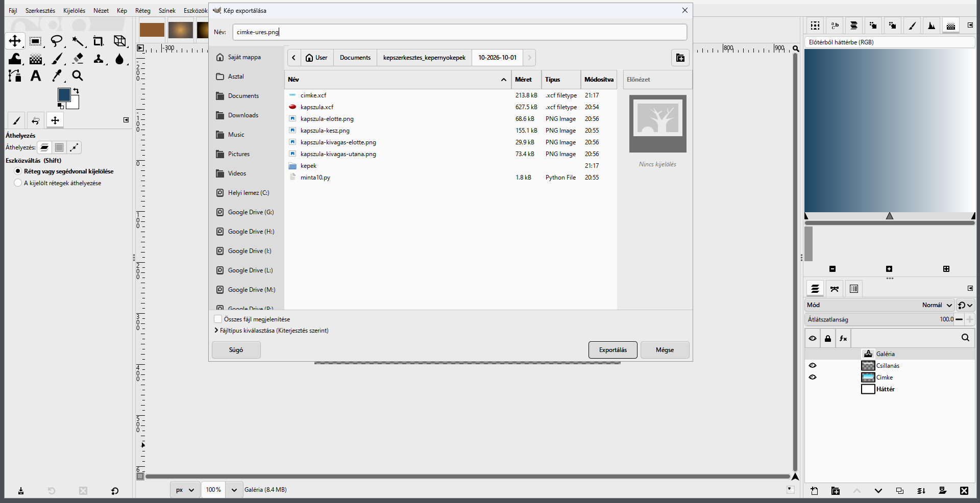Click the Név filename input field
The image size is (980, 503).
(460, 32)
